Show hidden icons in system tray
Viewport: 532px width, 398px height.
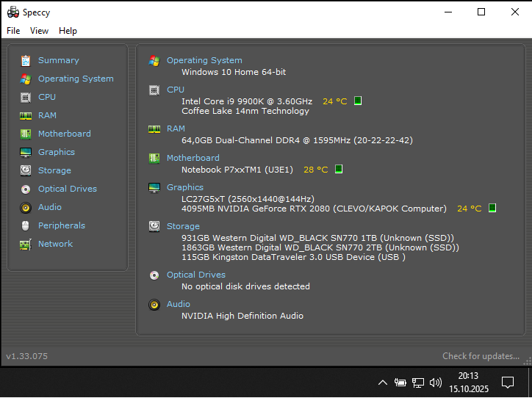tap(382, 383)
